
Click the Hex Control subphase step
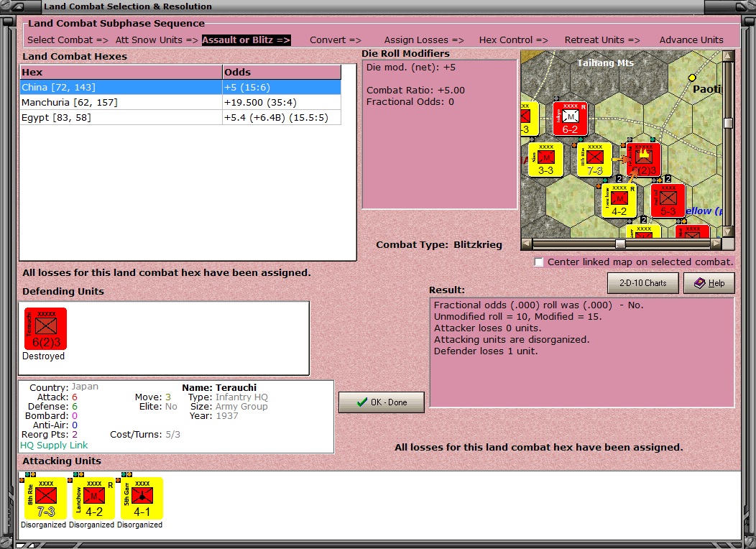click(514, 40)
